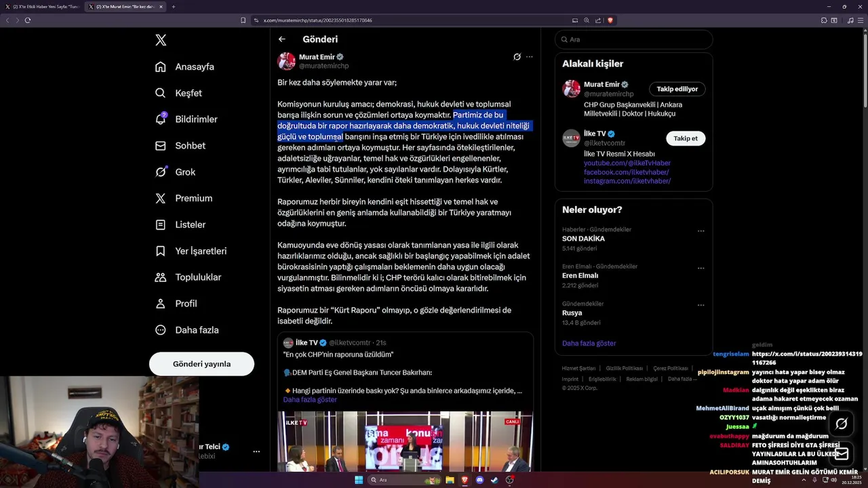Play the quoted İlke TV video thumbnail
Image resolution: width=868 pixels, height=488 pixels.
coord(405,441)
